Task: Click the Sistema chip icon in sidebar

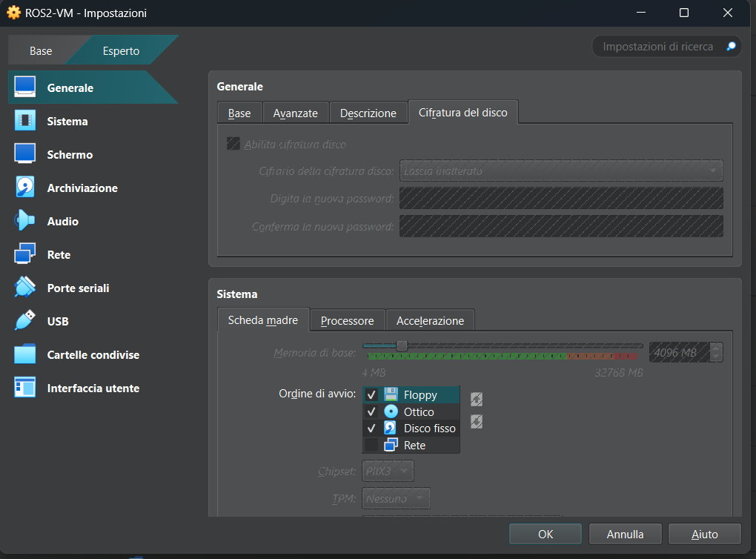Action: click(x=24, y=121)
